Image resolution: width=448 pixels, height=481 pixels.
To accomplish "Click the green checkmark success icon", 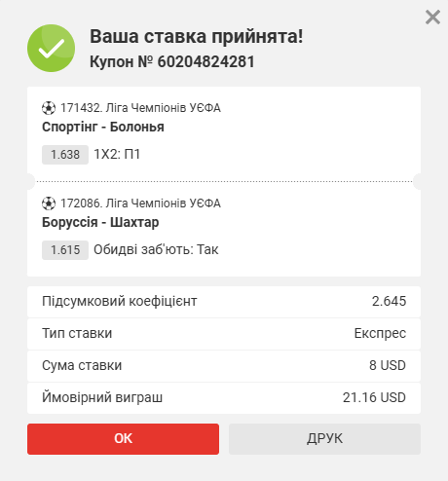I will tap(52, 48).
